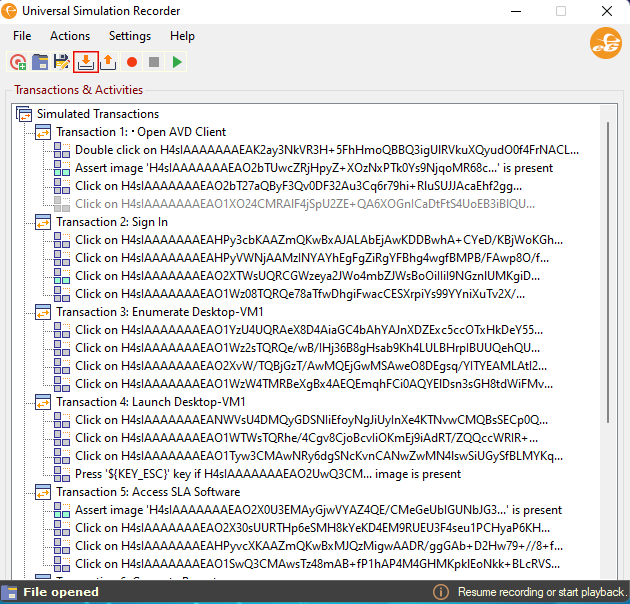The height and width of the screenshot is (604, 630).
Task: Click the info icon in status bar
Action: tap(439, 592)
